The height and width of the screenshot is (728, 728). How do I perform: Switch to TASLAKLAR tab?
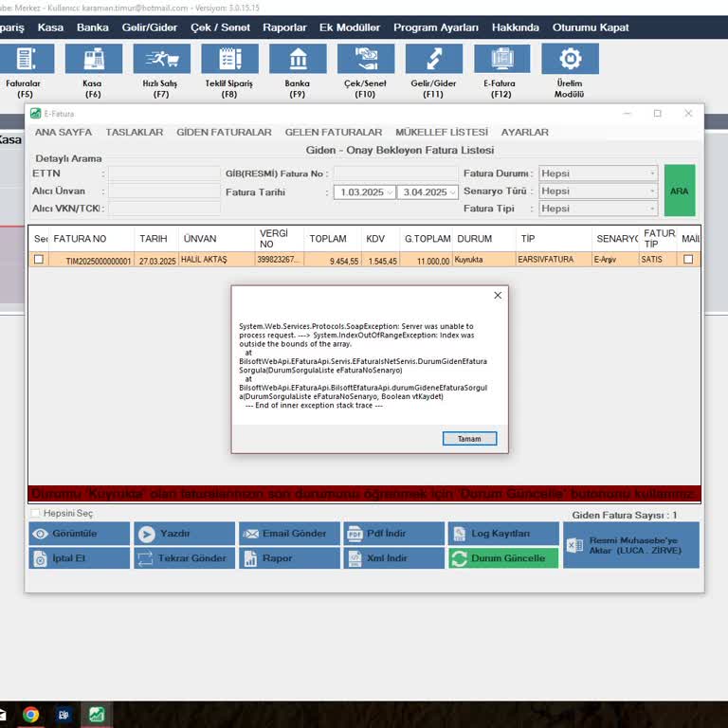point(135,133)
